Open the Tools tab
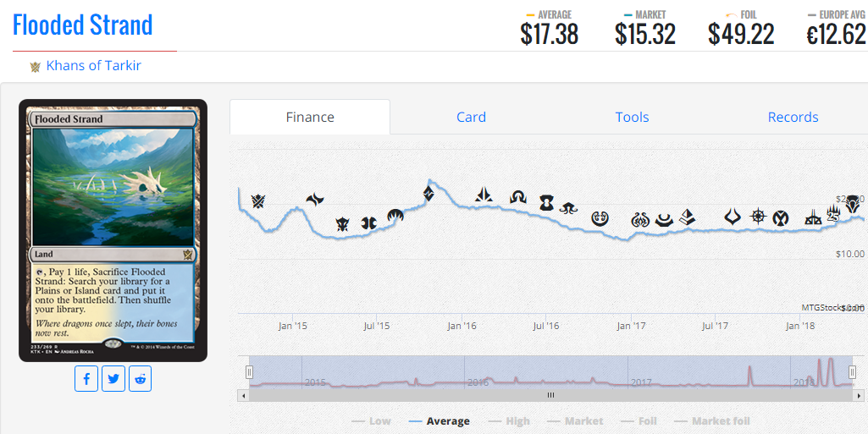868x434 pixels. [632, 118]
